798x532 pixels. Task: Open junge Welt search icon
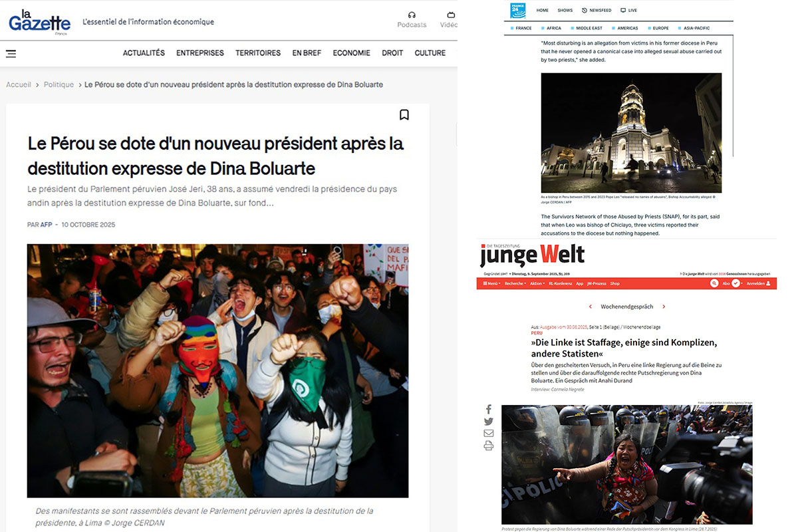(x=714, y=283)
